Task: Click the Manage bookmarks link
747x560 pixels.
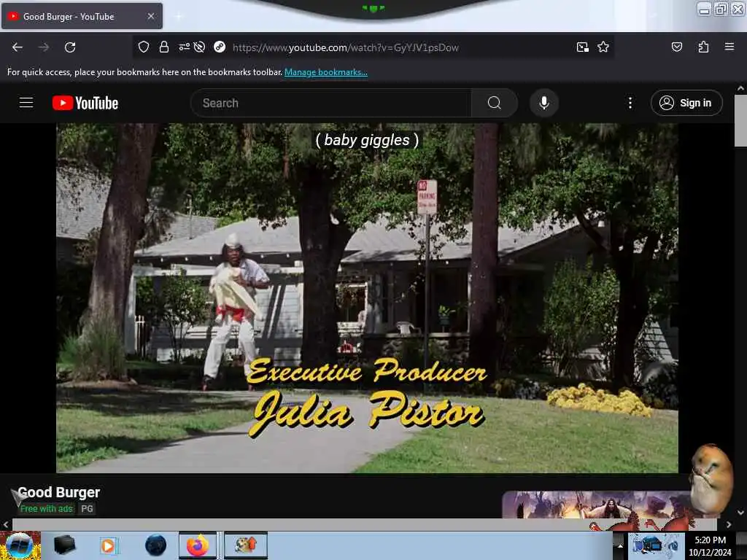Action: point(326,72)
